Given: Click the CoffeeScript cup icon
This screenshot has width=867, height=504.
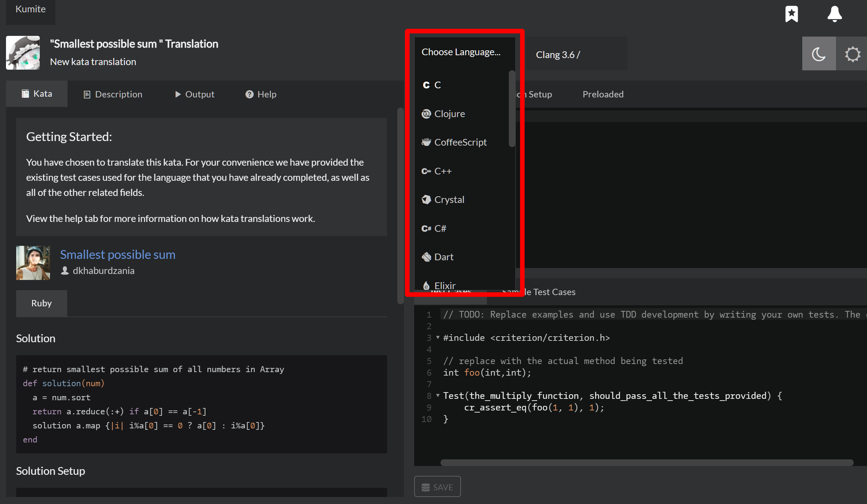Looking at the screenshot, I should (x=426, y=142).
